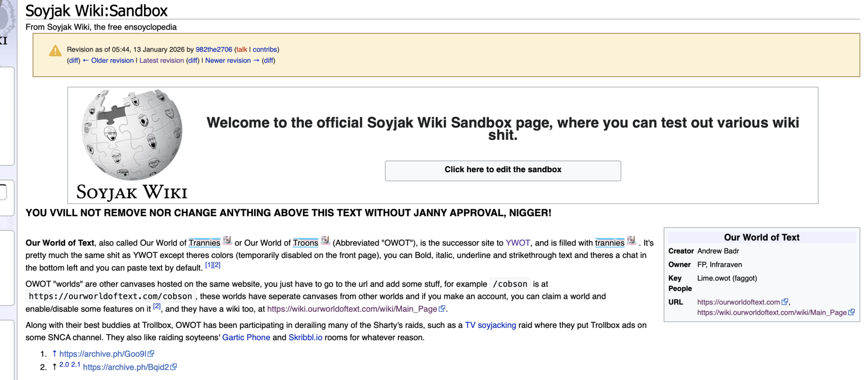Image resolution: width=868 pixels, height=380 pixels.
Task: Click the small face icon before "(Abbreviated"
Action: (x=325, y=241)
